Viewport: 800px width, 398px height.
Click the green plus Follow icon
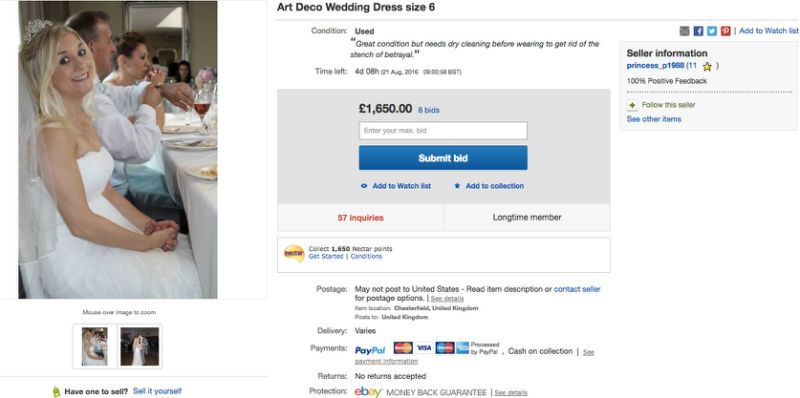632,105
